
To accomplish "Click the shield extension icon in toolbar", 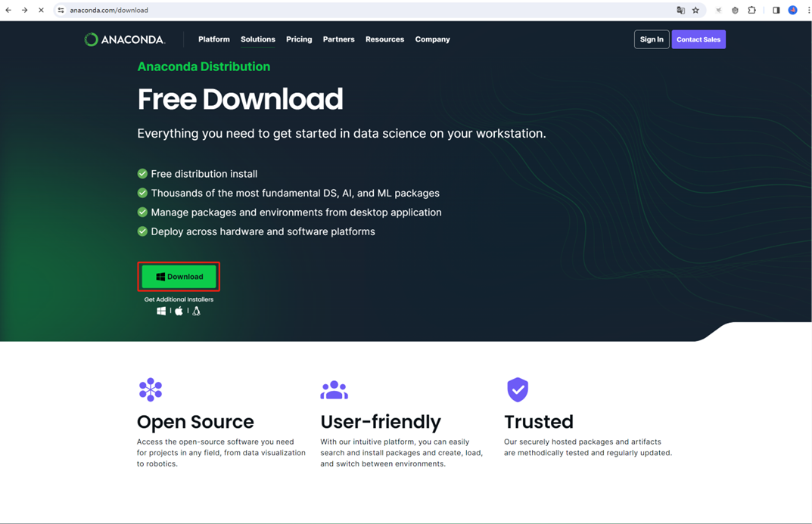I will click(735, 10).
